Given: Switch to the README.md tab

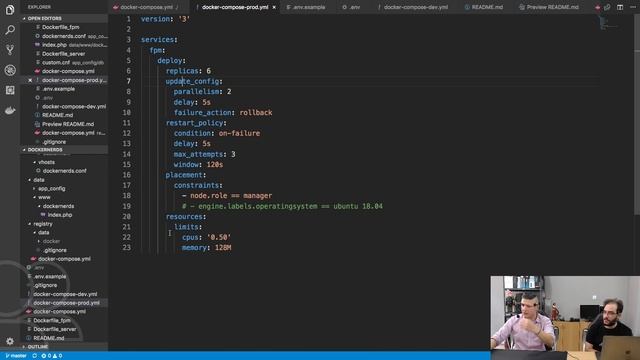Looking at the screenshot, I should [x=484, y=7].
